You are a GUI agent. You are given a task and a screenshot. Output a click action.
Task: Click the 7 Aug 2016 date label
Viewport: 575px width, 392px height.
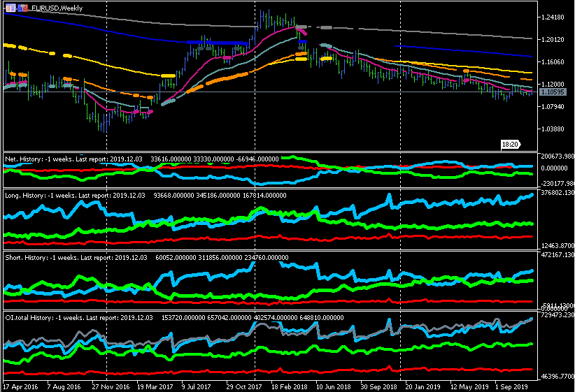64,386
